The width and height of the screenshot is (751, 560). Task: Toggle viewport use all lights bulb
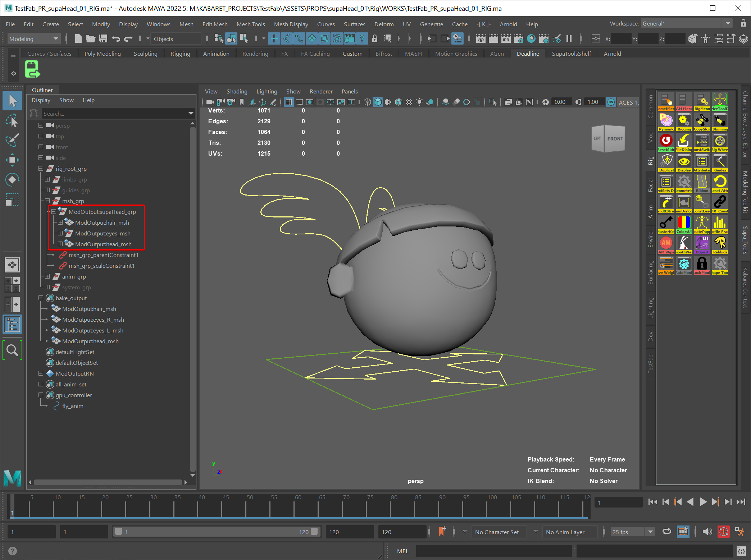[419, 102]
